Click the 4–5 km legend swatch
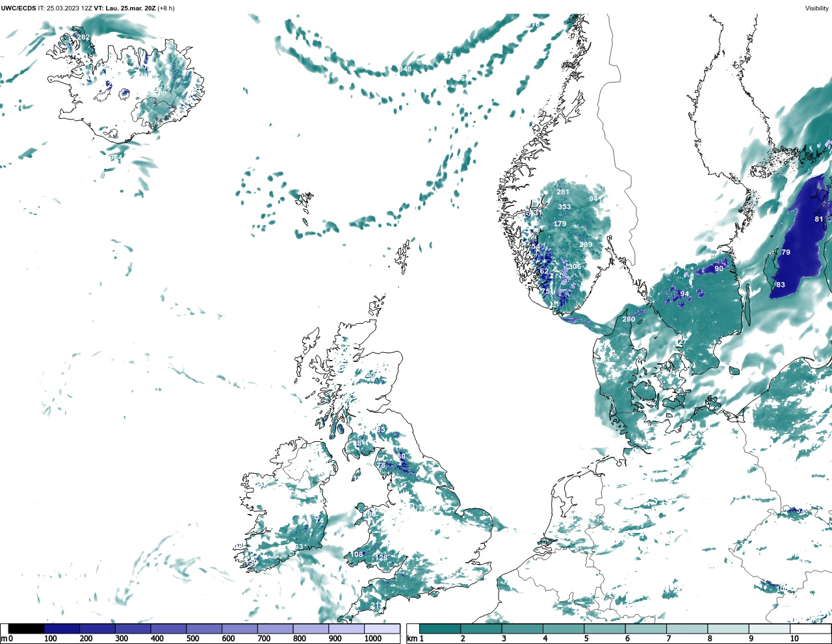This screenshot has width=832, height=644. coord(563,629)
